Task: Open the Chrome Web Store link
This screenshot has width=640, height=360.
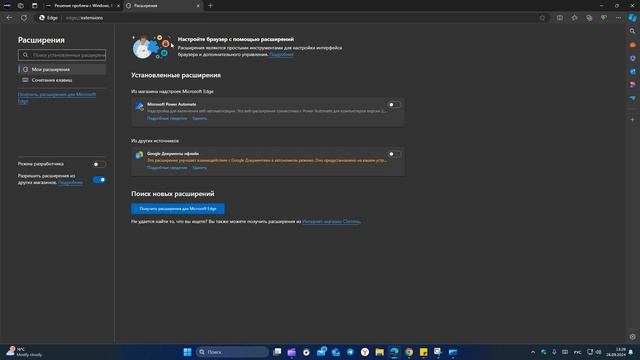Action: pyautogui.click(x=331, y=222)
